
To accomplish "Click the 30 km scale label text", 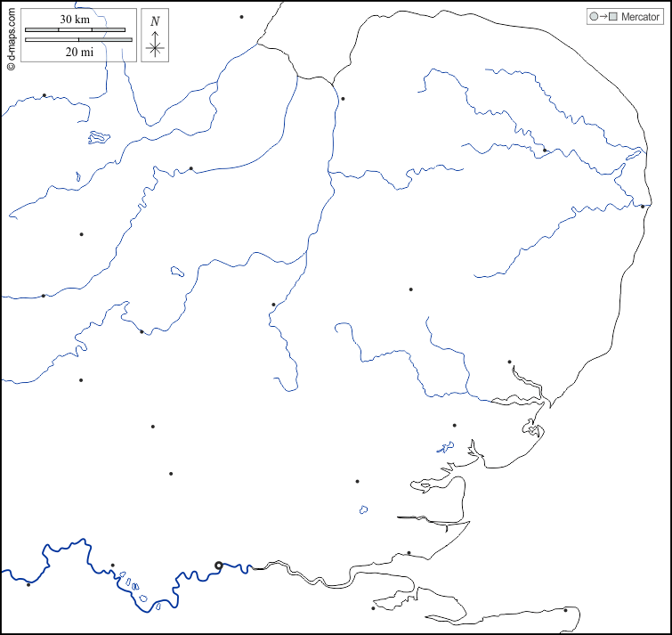I will coord(73,19).
